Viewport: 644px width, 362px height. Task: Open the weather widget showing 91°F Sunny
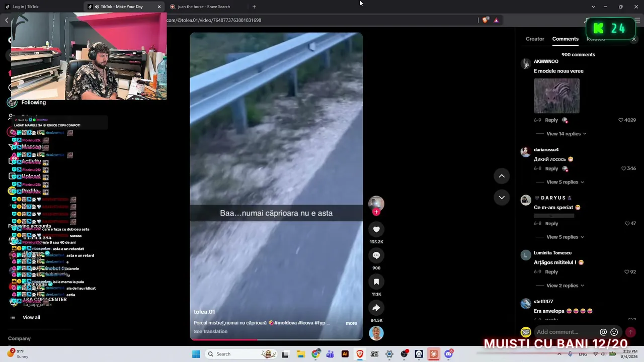(19, 354)
